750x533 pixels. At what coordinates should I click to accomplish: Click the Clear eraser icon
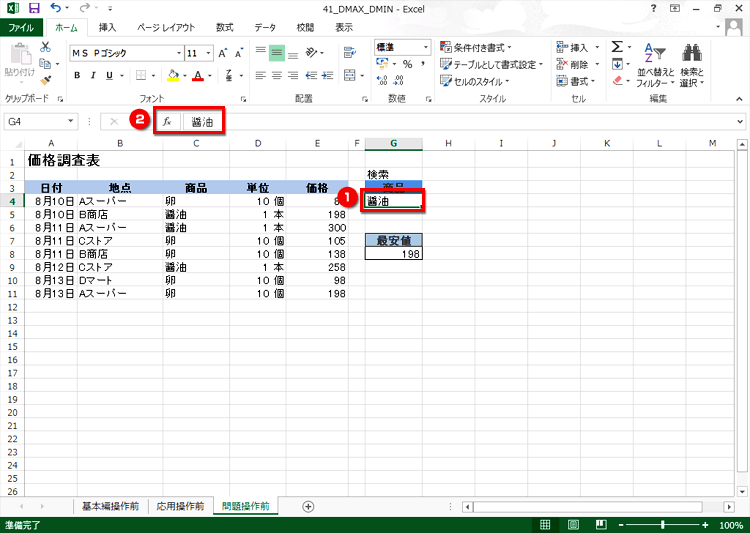pyautogui.click(x=618, y=80)
